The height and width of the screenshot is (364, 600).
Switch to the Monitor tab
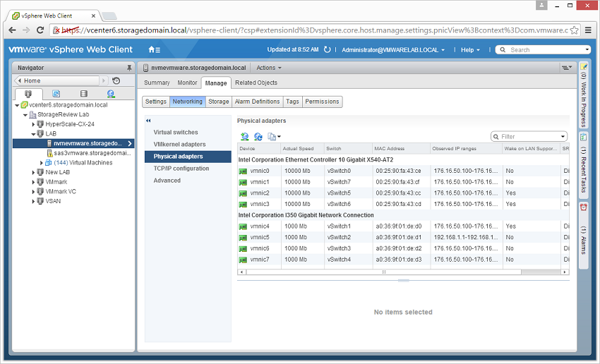(x=187, y=83)
